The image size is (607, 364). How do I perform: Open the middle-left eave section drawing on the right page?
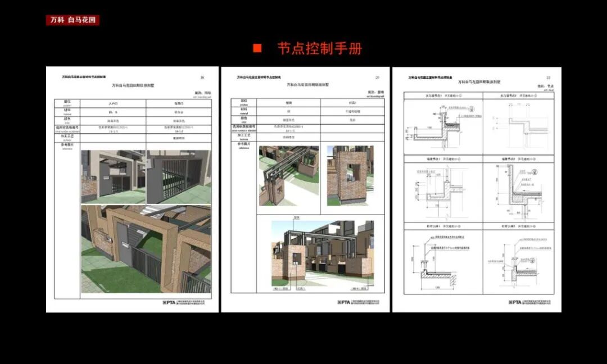tap(443, 192)
